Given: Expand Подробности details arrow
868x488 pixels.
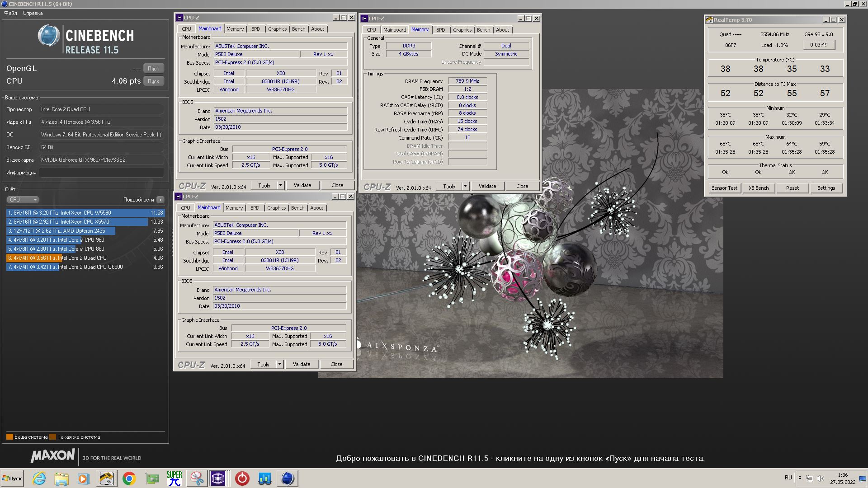Looking at the screenshot, I should pos(160,200).
